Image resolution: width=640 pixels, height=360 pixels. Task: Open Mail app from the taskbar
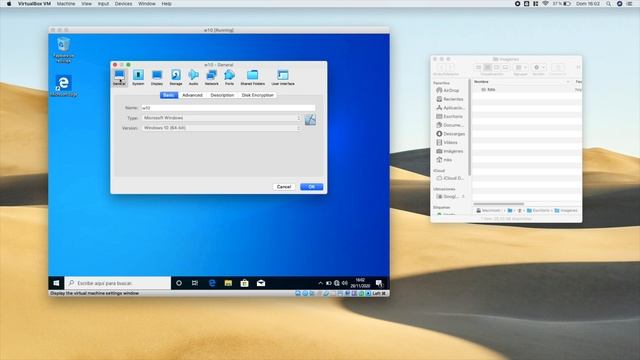point(261,283)
